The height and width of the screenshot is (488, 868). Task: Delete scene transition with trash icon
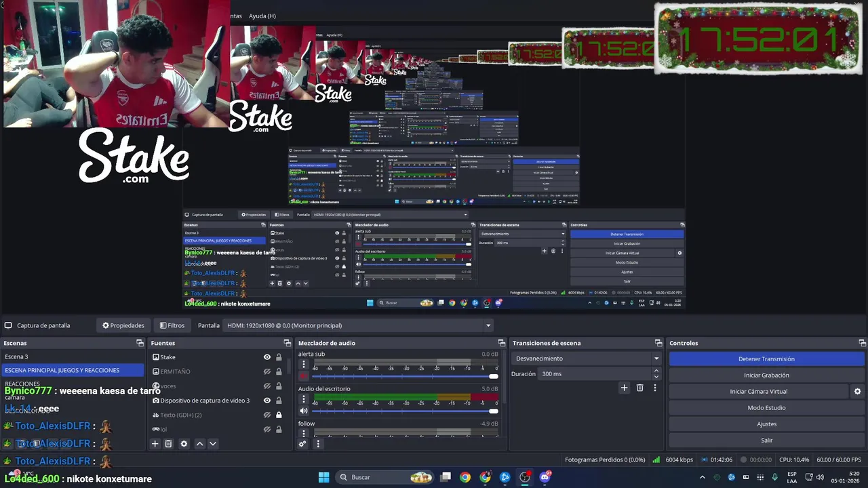[x=639, y=388]
